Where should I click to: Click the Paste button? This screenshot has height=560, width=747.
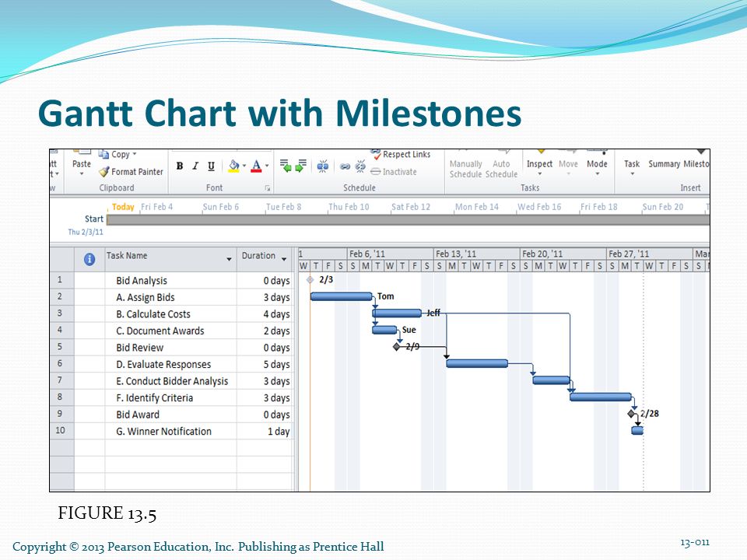coord(82,164)
